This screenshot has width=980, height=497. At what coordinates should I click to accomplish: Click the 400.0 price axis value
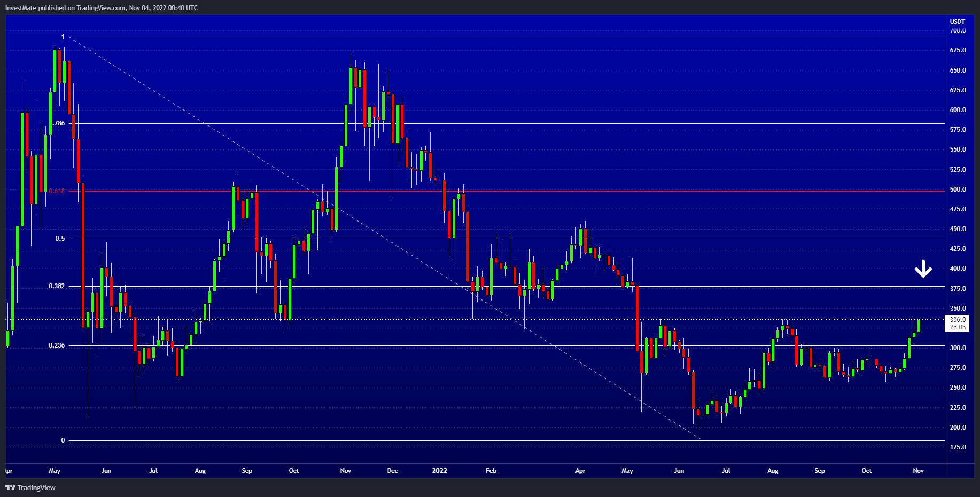coord(958,269)
